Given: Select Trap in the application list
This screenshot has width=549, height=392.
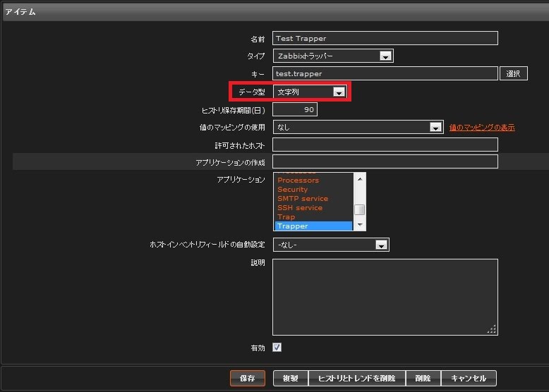Looking at the screenshot, I should coord(314,217).
